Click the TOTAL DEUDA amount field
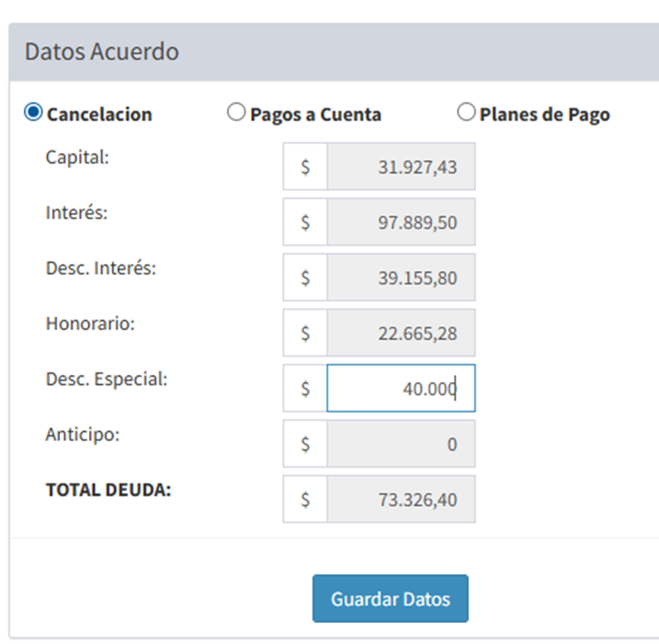 click(x=400, y=499)
